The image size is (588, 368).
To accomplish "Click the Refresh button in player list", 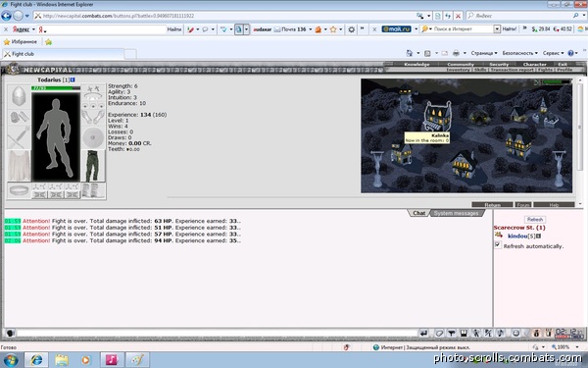I will pos(535,219).
